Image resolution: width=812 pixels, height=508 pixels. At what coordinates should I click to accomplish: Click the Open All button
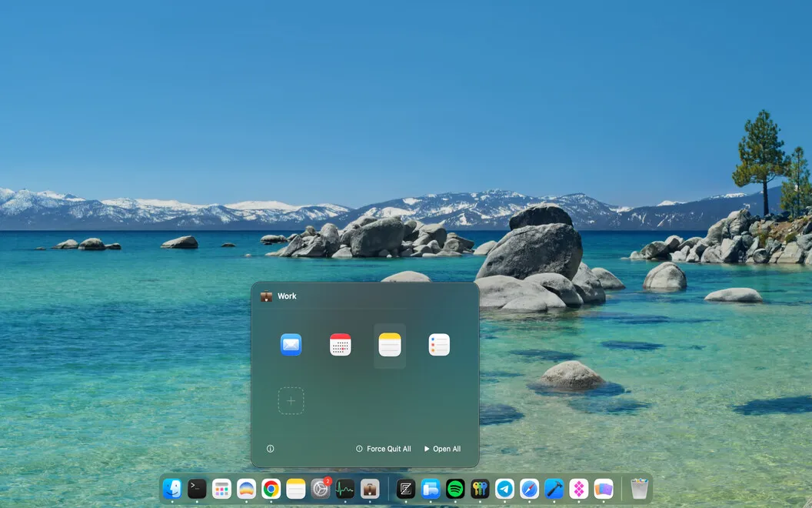442,449
